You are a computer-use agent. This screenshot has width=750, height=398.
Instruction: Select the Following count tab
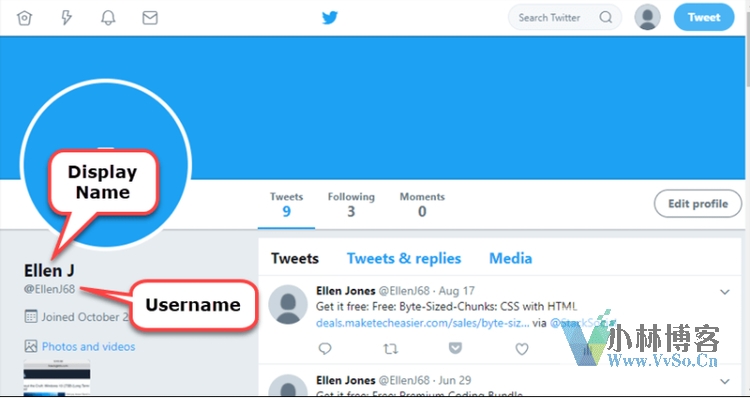pyautogui.click(x=351, y=204)
